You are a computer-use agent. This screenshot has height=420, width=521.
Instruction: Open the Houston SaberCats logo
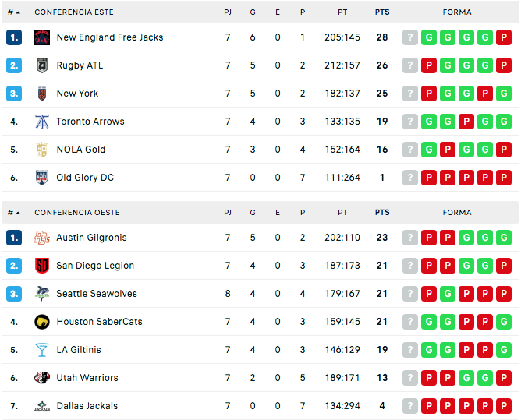42,322
